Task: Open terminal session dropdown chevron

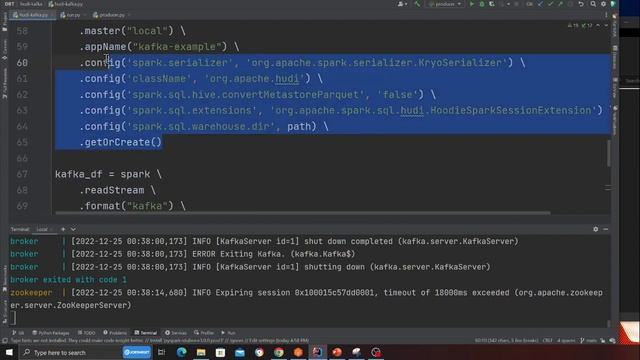Action: pos(73,229)
